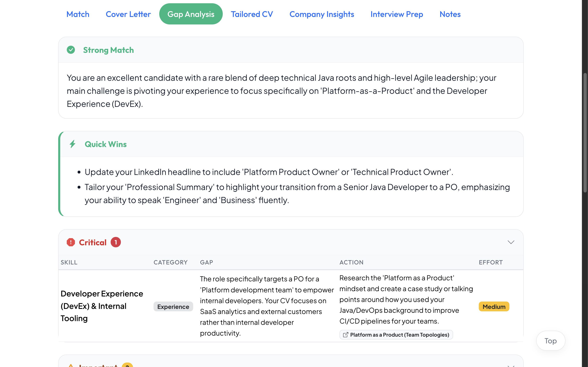Click the vertical scrollbar thumb on the right

[585, 133]
